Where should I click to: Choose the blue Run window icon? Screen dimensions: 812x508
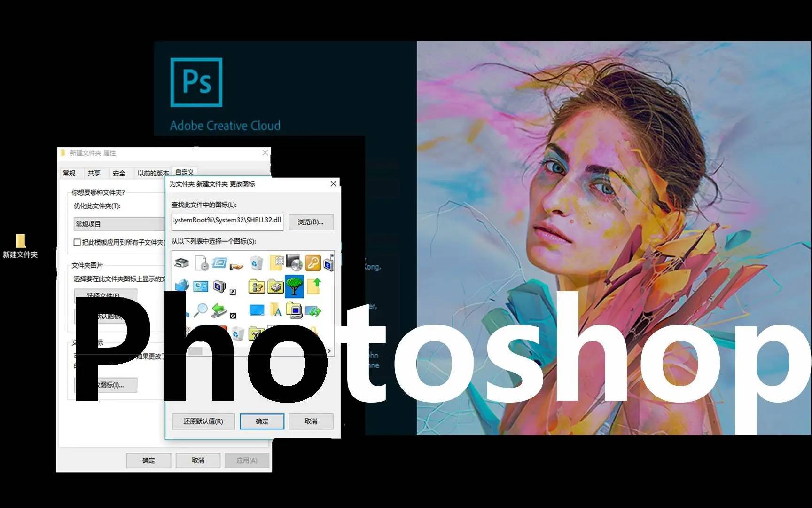pyautogui.click(x=219, y=262)
